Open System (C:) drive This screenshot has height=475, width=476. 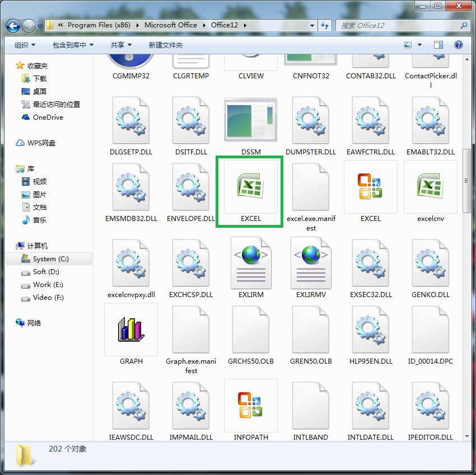click(x=49, y=258)
